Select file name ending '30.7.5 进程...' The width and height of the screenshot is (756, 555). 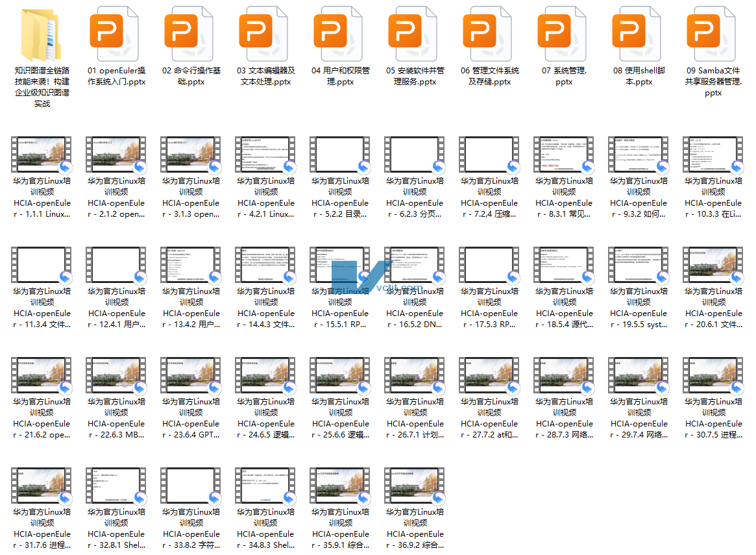click(713, 418)
